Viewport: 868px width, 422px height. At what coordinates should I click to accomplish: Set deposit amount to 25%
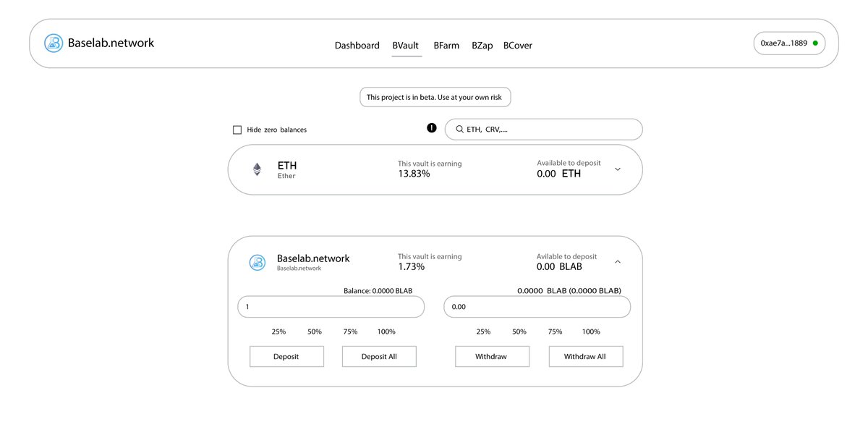tap(278, 332)
